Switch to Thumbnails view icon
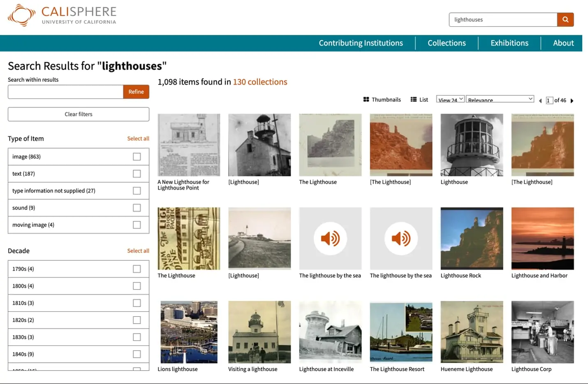Image resolution: width=588 pixels, height=384 pixels. click(x=366, y=99)
